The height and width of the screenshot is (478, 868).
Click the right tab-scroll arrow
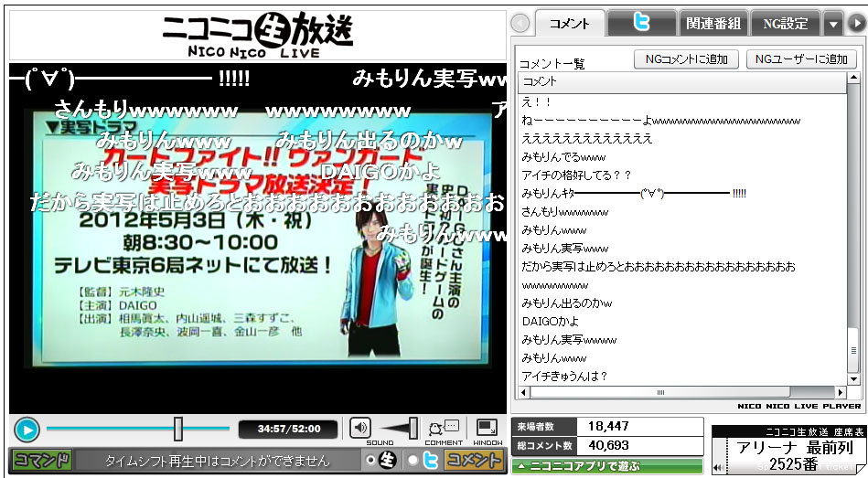coord(857,24)
